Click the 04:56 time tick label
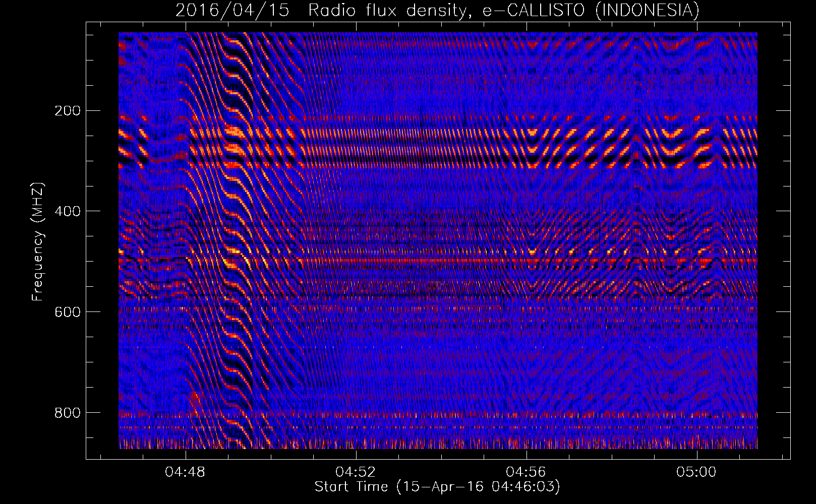 point(526,472)
